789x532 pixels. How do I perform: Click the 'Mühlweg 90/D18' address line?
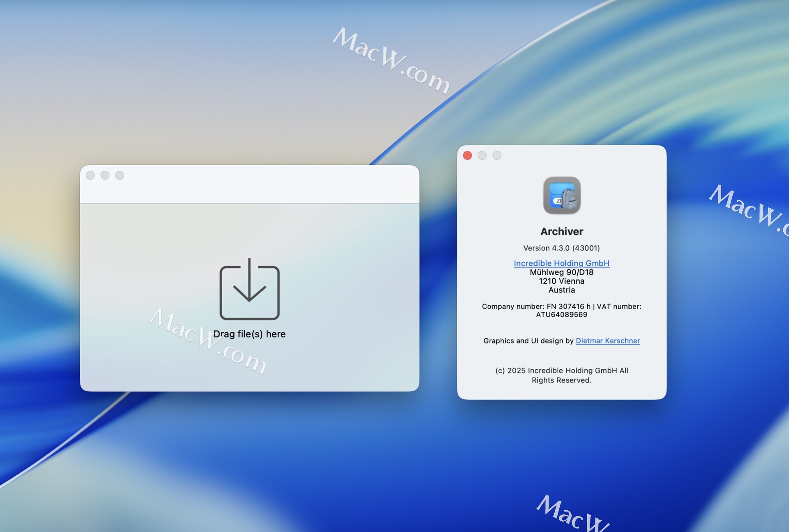click(561, 272)
